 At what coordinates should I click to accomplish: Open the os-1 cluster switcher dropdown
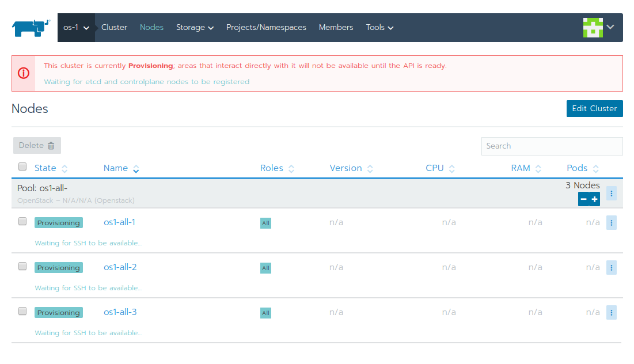(x=76, y=27)
